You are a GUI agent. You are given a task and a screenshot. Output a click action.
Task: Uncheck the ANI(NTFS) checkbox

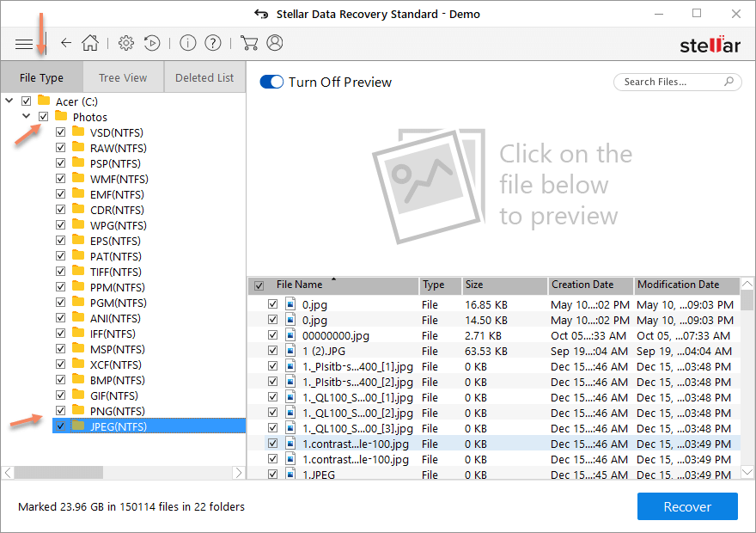tap(60, 317)
